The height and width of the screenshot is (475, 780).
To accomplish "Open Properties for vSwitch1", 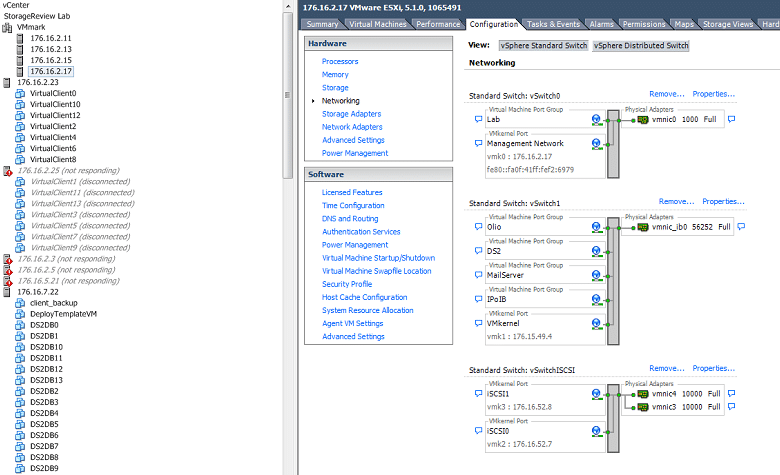I will (x=723, y=201).
